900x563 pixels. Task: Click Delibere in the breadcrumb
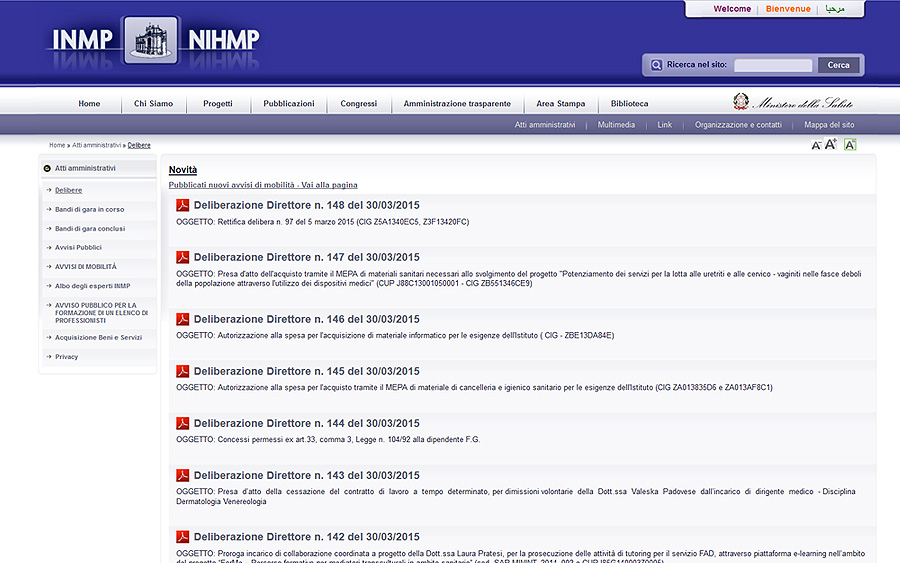(x=139, y=145)
